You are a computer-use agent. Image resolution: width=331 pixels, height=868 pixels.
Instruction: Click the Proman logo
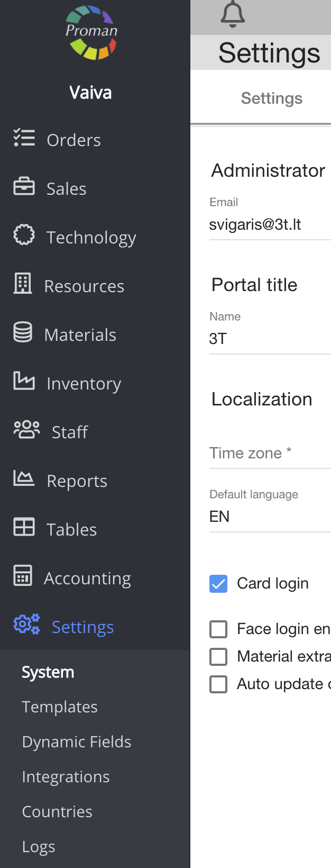coord(91,33)
